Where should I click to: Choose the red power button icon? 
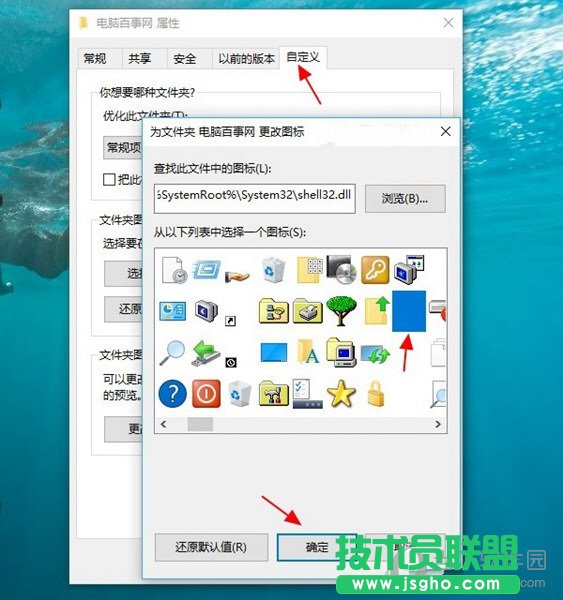point(206,393)
